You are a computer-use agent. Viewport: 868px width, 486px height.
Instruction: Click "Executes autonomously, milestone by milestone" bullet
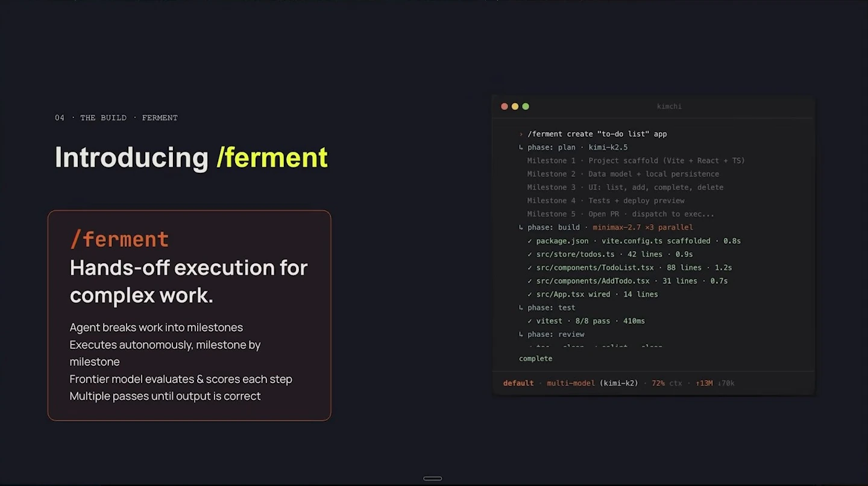165,353
